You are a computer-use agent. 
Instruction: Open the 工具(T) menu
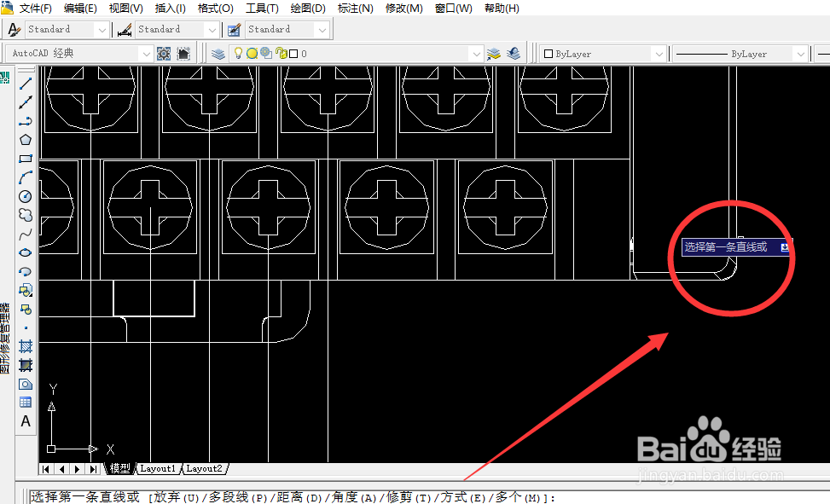tap(262, 9)
